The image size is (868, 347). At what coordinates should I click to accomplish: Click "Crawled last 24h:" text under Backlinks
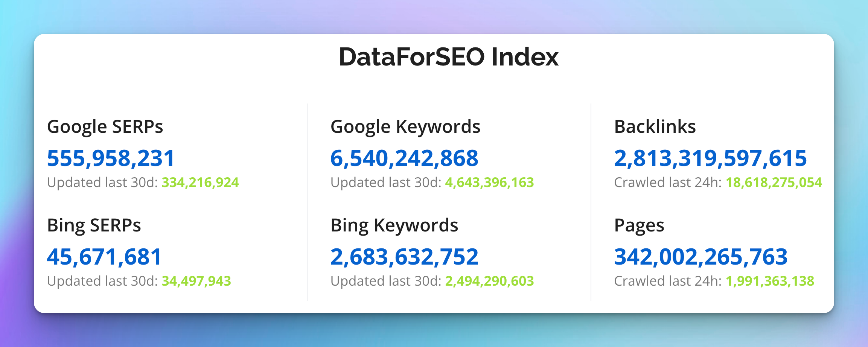coord(668,183)
